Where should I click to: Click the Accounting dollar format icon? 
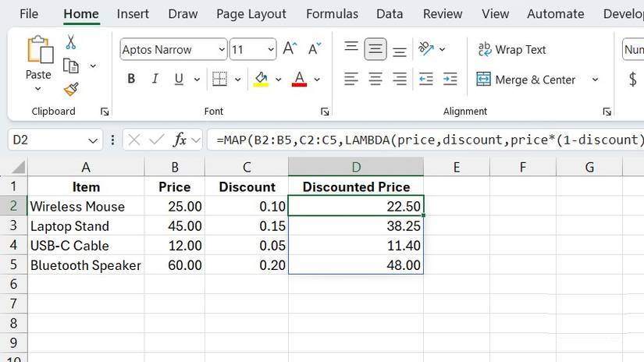click(x=632, y=79)
